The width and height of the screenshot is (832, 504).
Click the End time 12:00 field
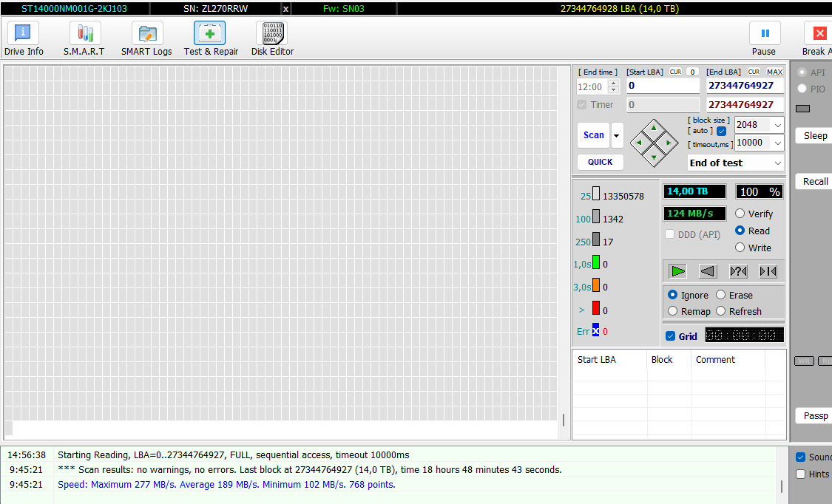pyautogui.click(x=592, y=87)
